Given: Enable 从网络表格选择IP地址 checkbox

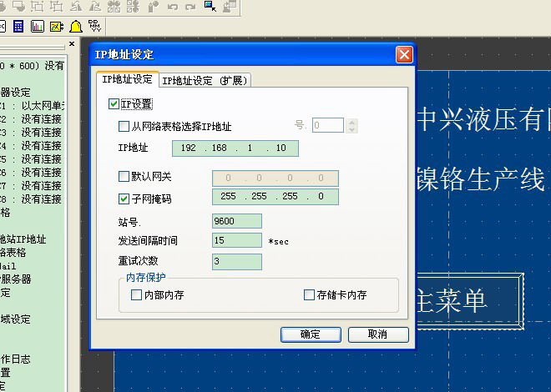Looking at the screenshot, I should (x=124, y=127).
